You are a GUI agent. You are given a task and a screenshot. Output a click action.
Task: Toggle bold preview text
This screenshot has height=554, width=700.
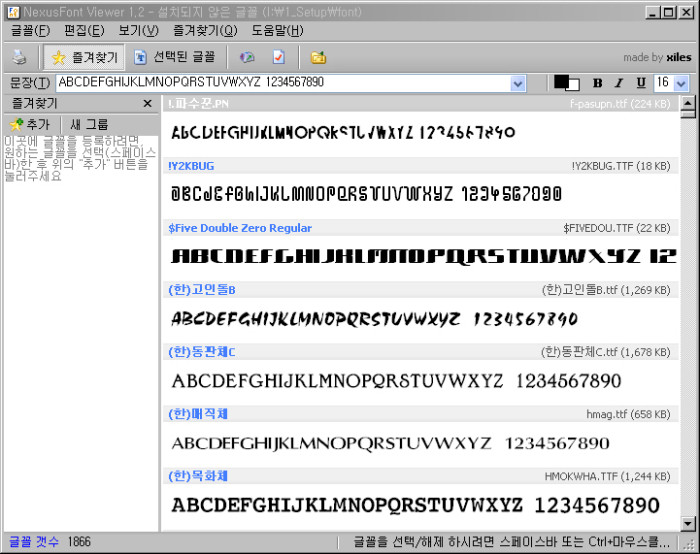pos(598,83)
